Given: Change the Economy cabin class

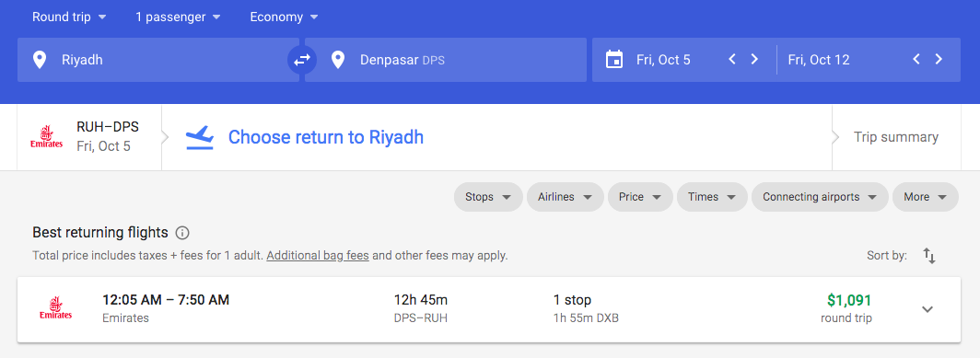Looking at the screenshot, I should (x=285, y=17).
